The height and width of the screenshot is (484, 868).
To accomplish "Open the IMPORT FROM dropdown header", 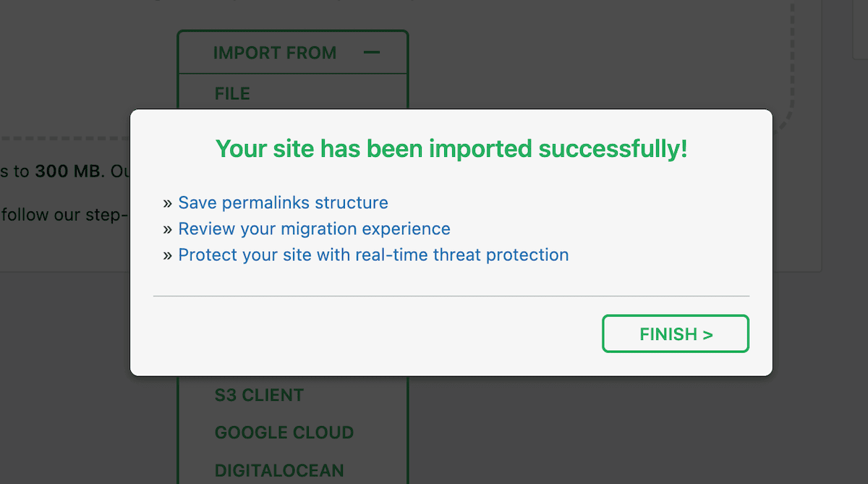I will (275, 52).
